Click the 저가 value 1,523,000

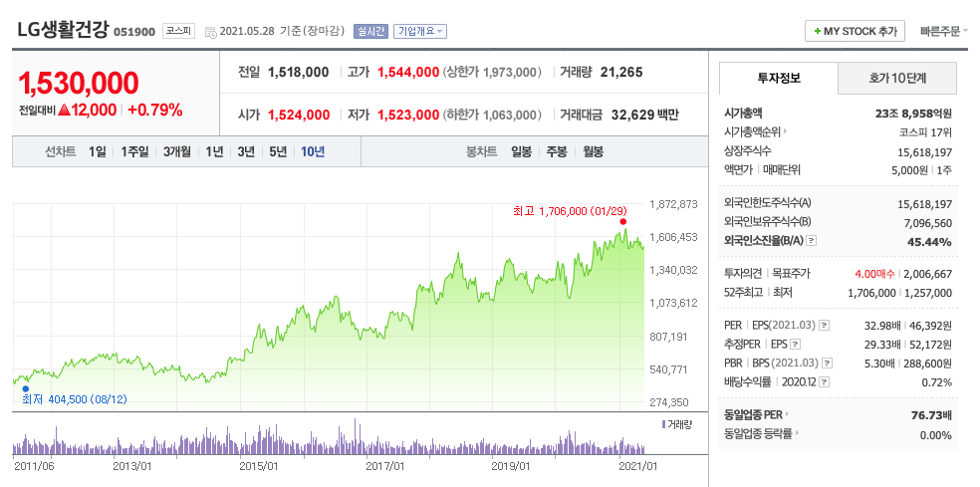click(x=408, y=116)
